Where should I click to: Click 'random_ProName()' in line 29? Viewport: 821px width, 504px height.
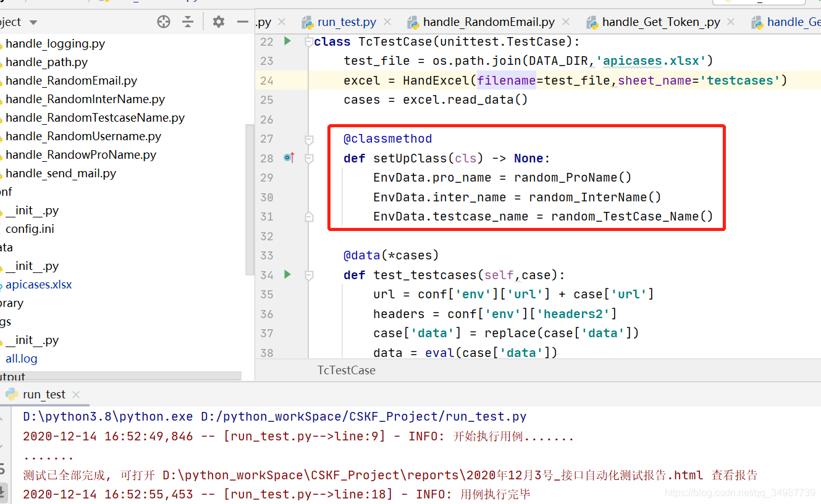[x=573, y=178]
